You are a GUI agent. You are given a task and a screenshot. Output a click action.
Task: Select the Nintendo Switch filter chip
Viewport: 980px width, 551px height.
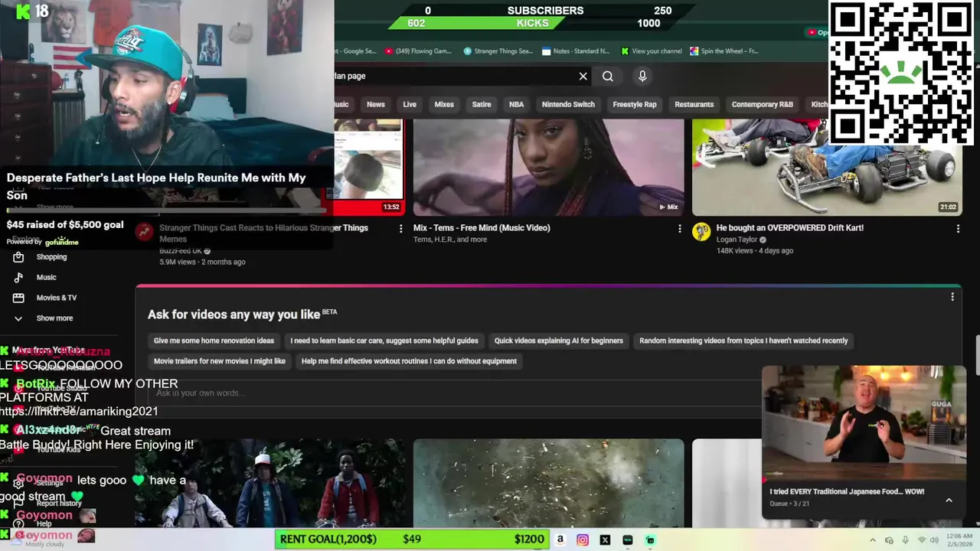(x=568, y=104)
